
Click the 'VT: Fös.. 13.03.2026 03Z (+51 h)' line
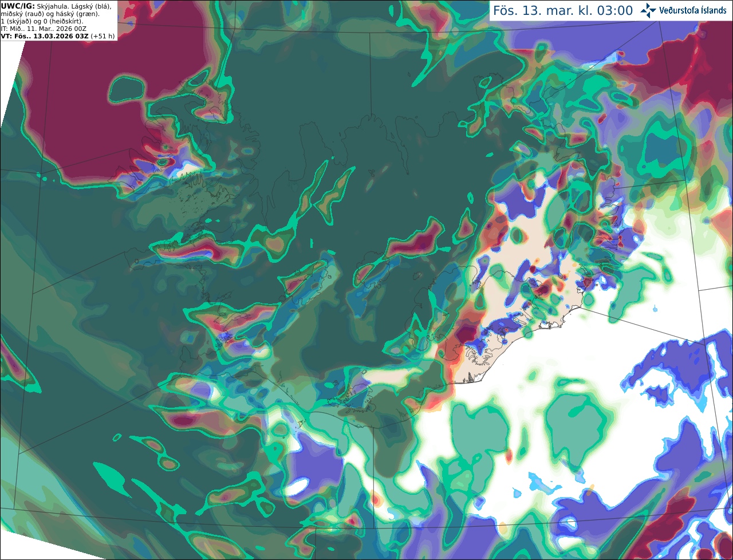tap(58, 36)
